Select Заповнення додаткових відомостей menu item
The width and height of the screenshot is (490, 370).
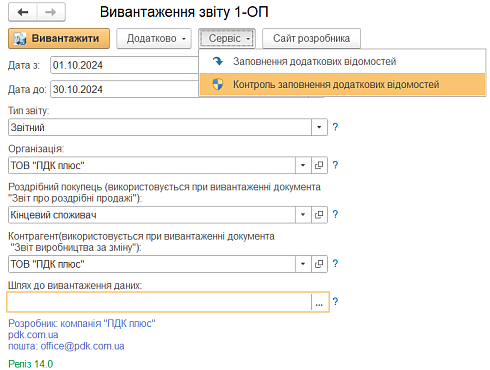[342, 61]
